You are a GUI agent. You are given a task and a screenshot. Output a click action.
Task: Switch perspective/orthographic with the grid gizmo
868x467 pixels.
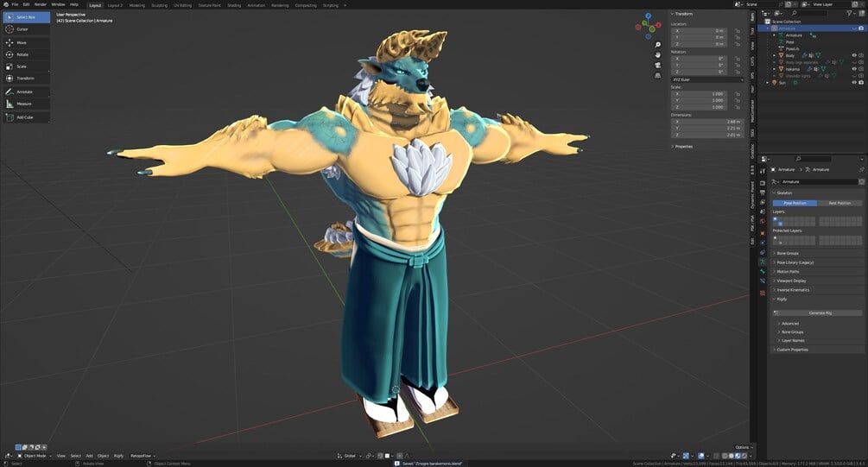point(657,76)
